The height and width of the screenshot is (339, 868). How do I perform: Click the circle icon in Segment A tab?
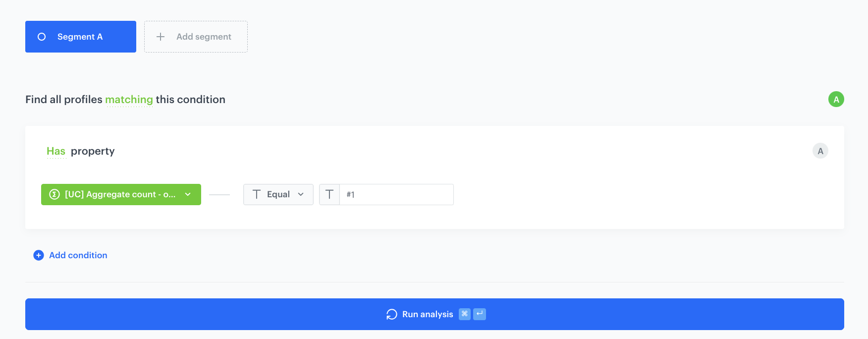point(42,37)
